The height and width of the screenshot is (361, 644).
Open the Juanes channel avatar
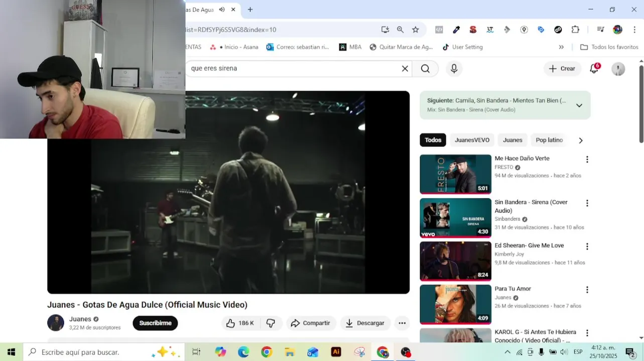pyautogui.click(x=56, y=323)
